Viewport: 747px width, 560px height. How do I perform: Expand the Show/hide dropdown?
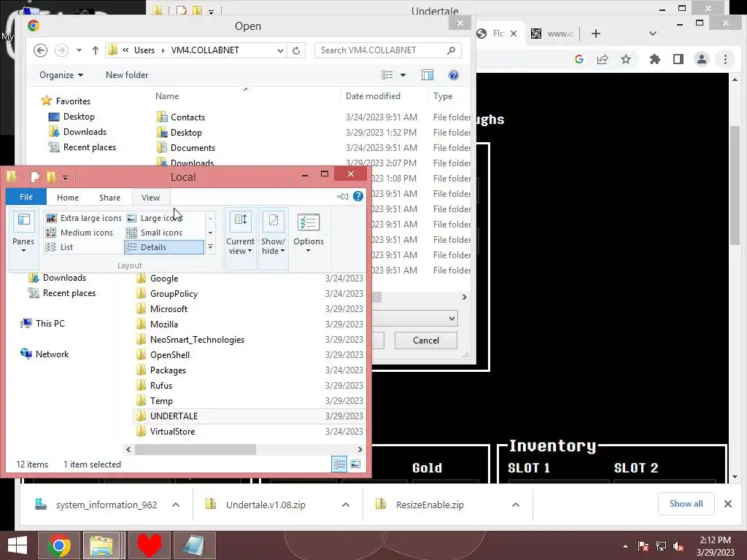[x=273, y=238]
